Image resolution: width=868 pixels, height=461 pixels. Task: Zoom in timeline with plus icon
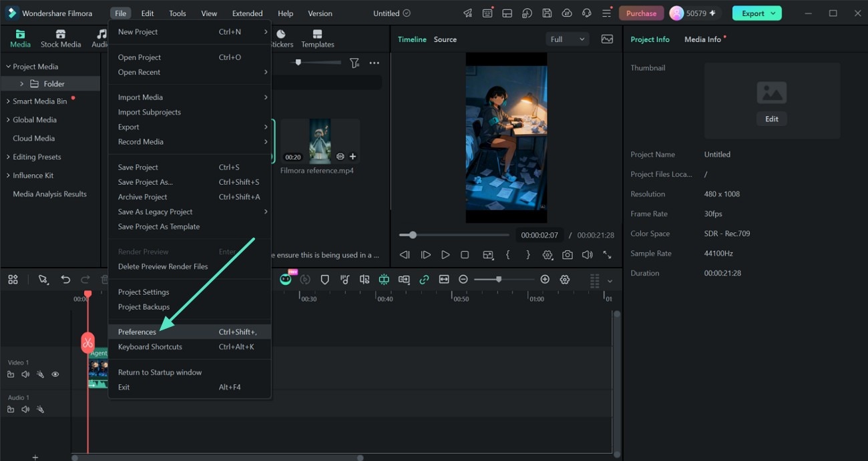545,280
